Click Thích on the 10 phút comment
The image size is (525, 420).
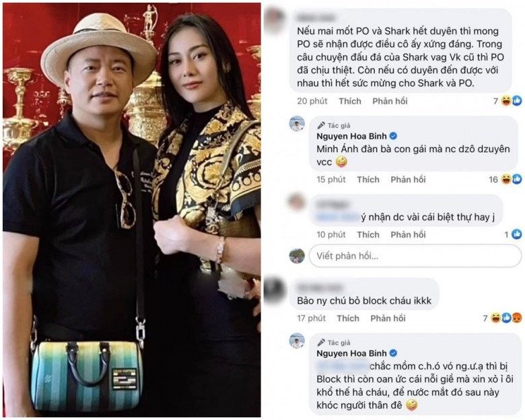point(368,234)
